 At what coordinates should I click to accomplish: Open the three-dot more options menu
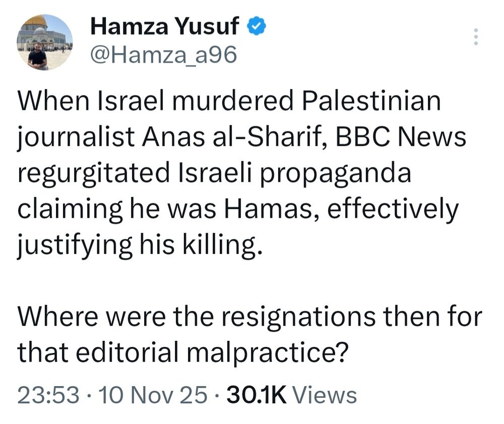click(x=475, y=37)
